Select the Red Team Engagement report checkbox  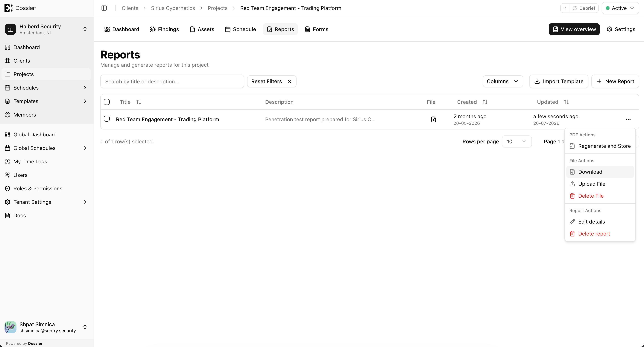107,119
